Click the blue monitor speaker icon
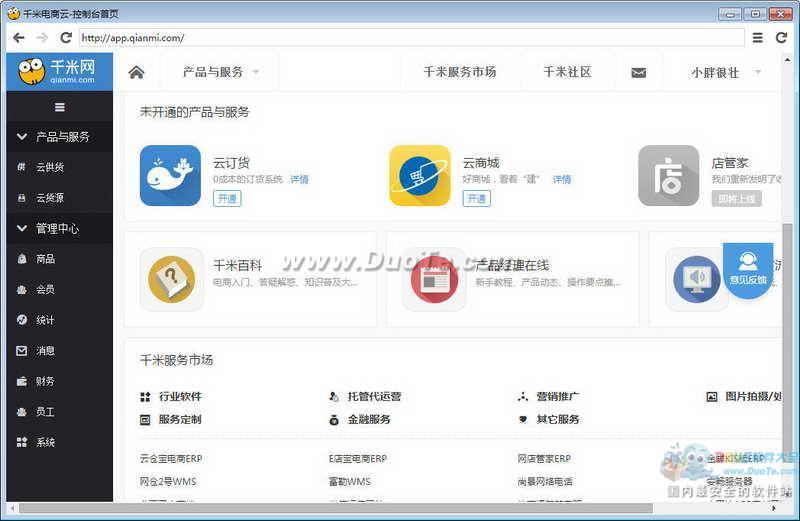The height and width of the screenshot is (521, 800). 697,279
